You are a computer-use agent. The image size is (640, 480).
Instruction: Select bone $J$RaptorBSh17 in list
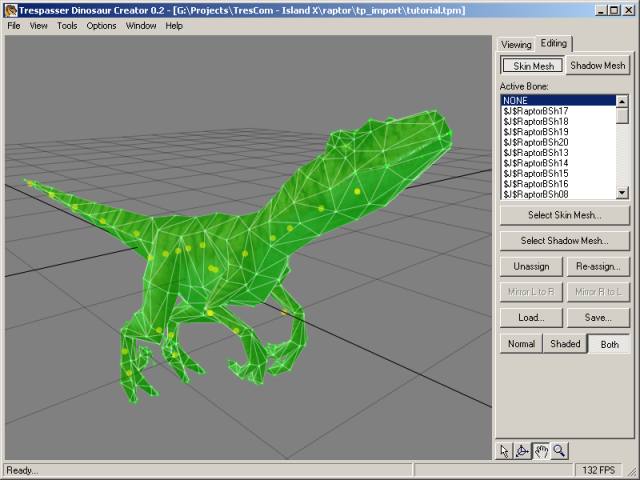click(536, 111)
